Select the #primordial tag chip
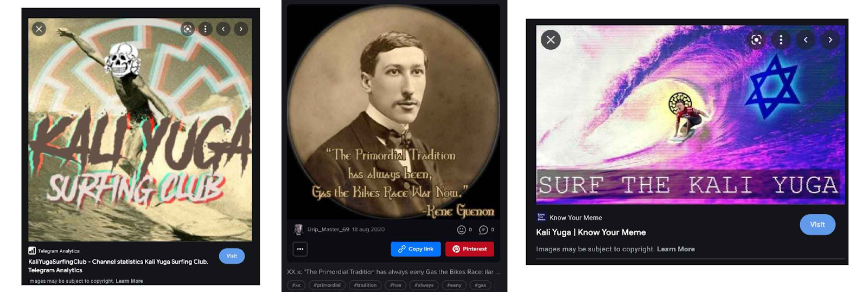 327,285
